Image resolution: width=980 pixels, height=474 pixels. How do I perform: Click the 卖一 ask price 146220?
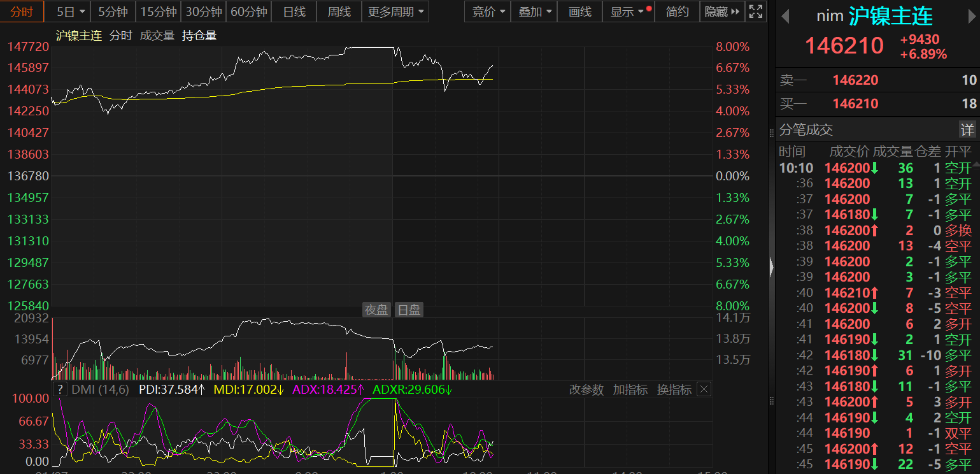pos(855,80)
